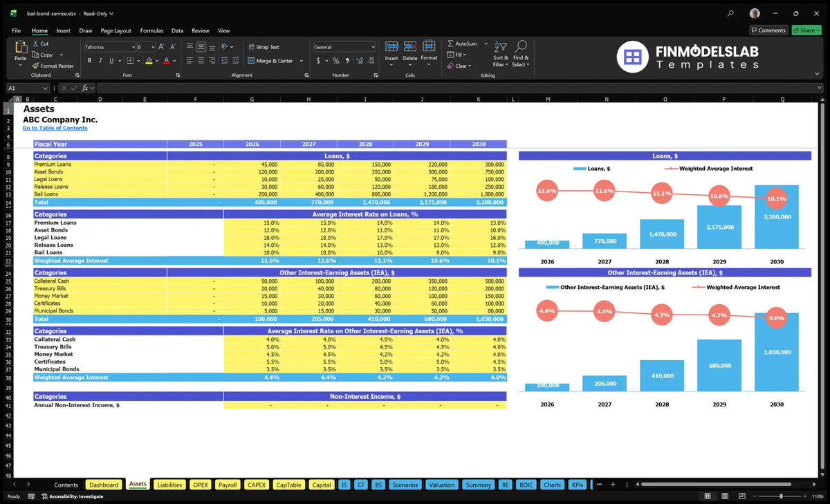Click the Decrease Indent icon
Viewport: 830px width, 504px height.
(x=223, y=61)
